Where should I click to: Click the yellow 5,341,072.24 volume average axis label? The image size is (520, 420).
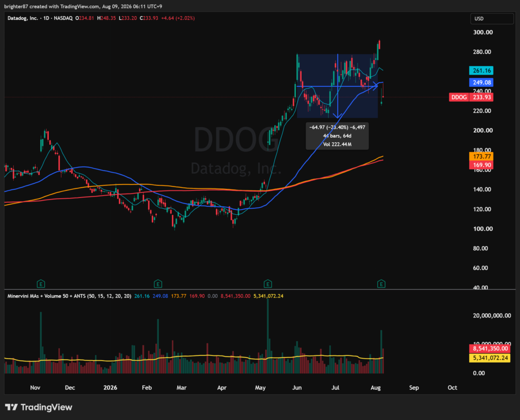coord(490,358)
